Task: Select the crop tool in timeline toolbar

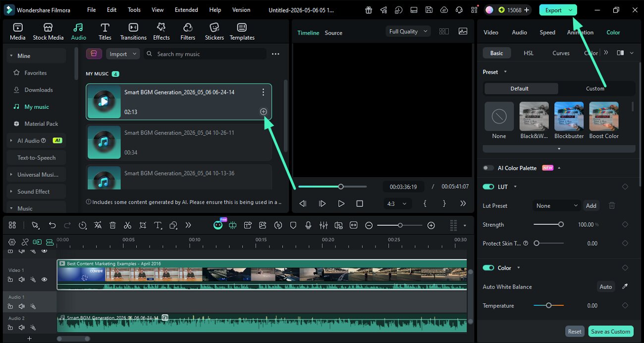Action: coord(143,225)
